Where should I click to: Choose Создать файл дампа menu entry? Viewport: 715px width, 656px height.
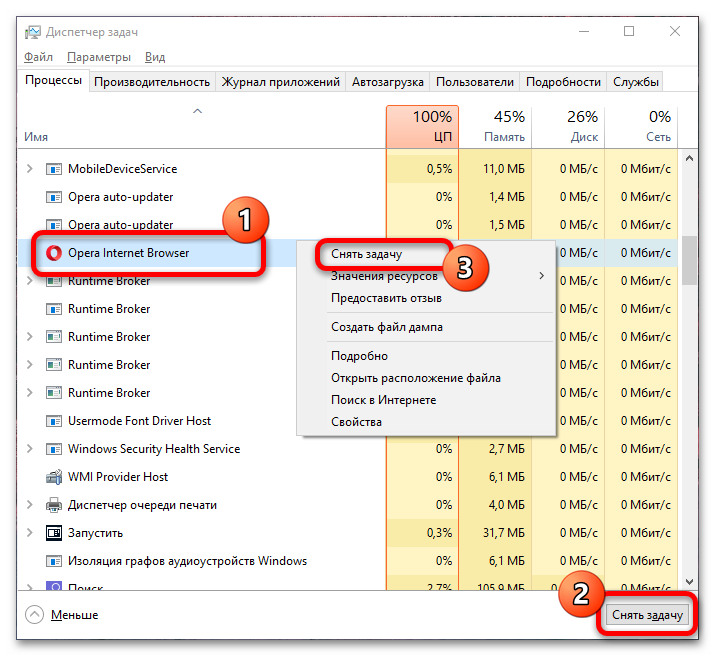[x=387, y=327]
